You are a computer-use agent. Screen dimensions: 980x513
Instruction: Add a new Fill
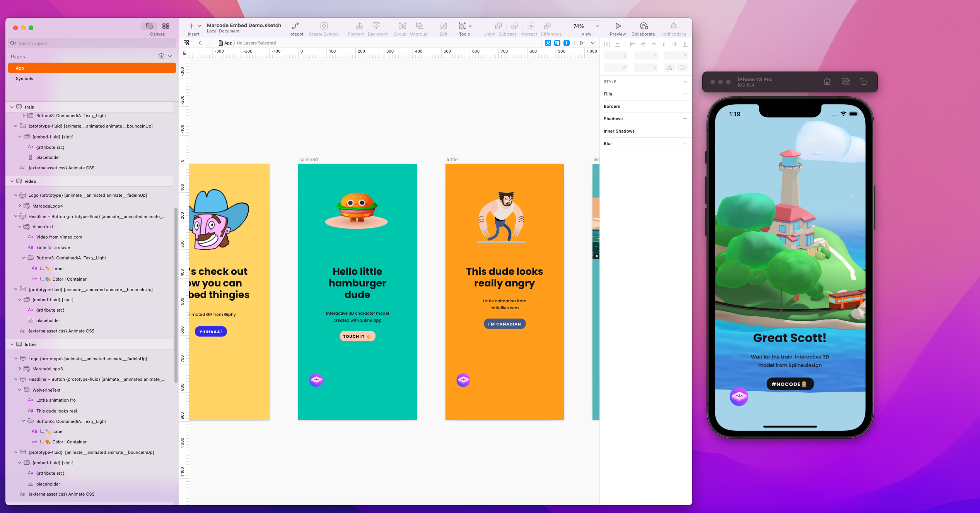(x=685, y=94)
